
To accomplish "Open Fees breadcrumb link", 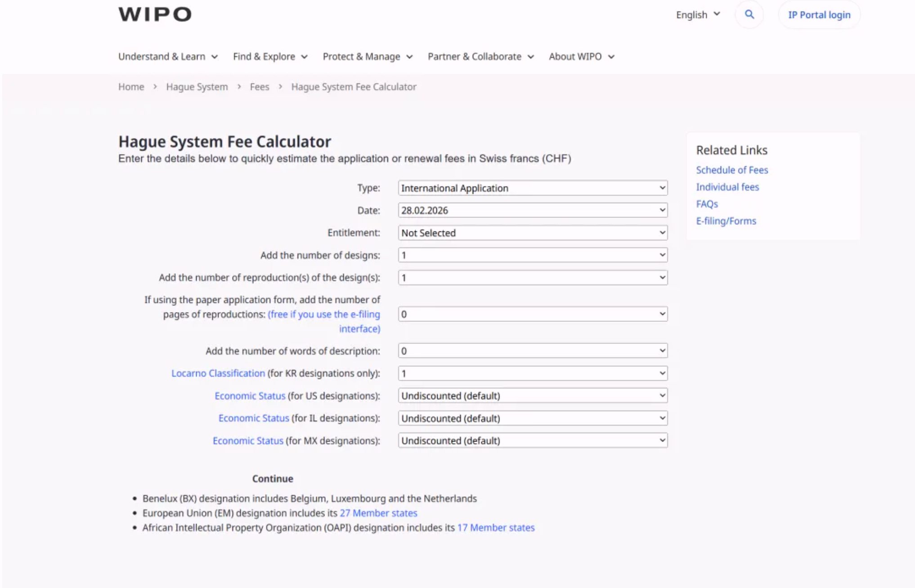I will [x=260, y=87].
